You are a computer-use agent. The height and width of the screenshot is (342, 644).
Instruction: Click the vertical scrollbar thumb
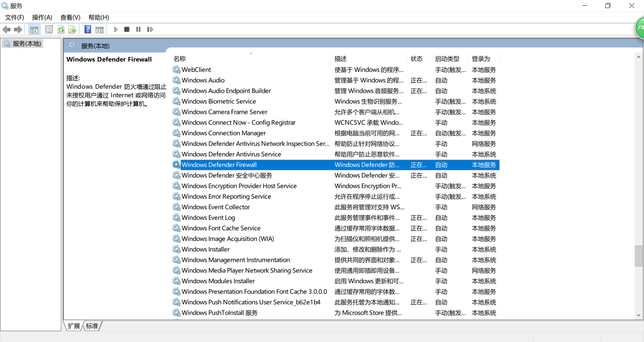point(639,256)
